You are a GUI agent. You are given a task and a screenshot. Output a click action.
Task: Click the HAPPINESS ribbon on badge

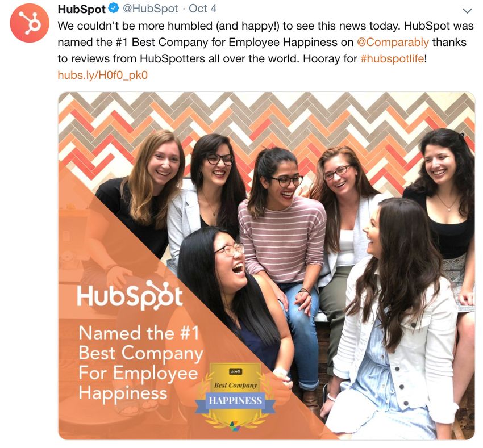[x=235, y=401]
